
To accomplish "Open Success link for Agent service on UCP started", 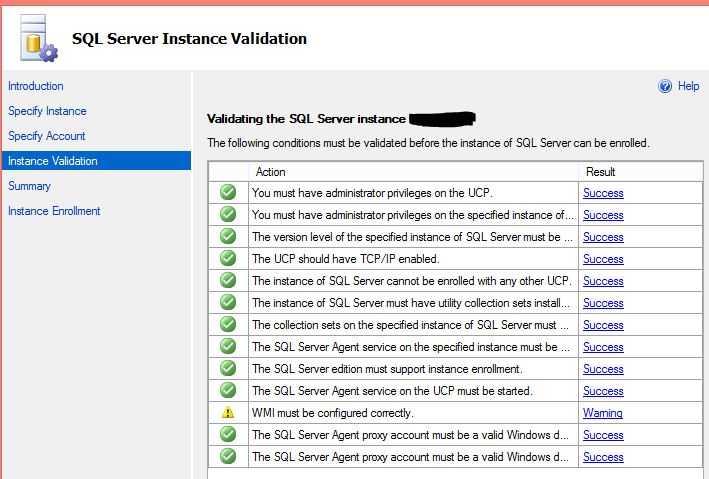I will click(603, 391).
